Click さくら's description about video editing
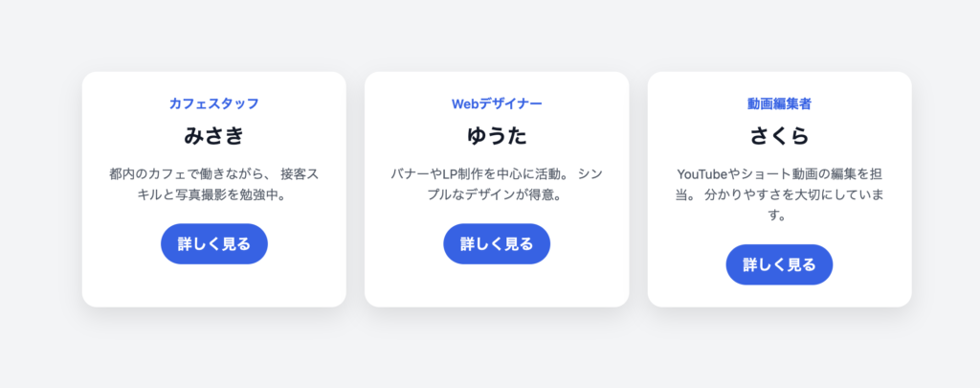This screenshot has width=980, height=388. (x=779, y=194)
